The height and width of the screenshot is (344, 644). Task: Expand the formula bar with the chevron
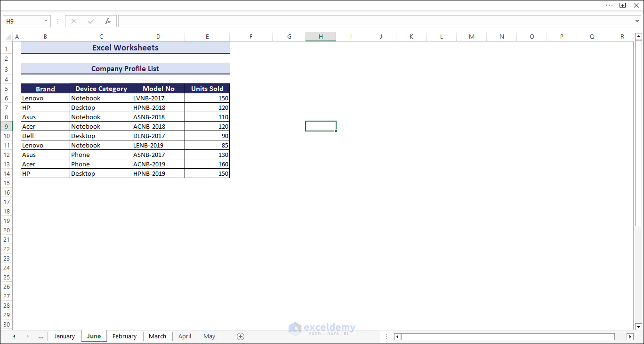[637, 21]
